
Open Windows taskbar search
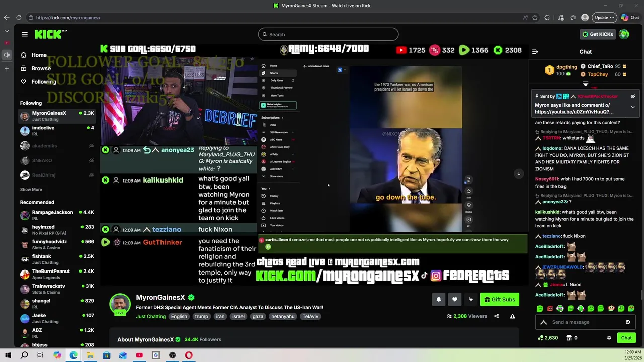[24, 355]
